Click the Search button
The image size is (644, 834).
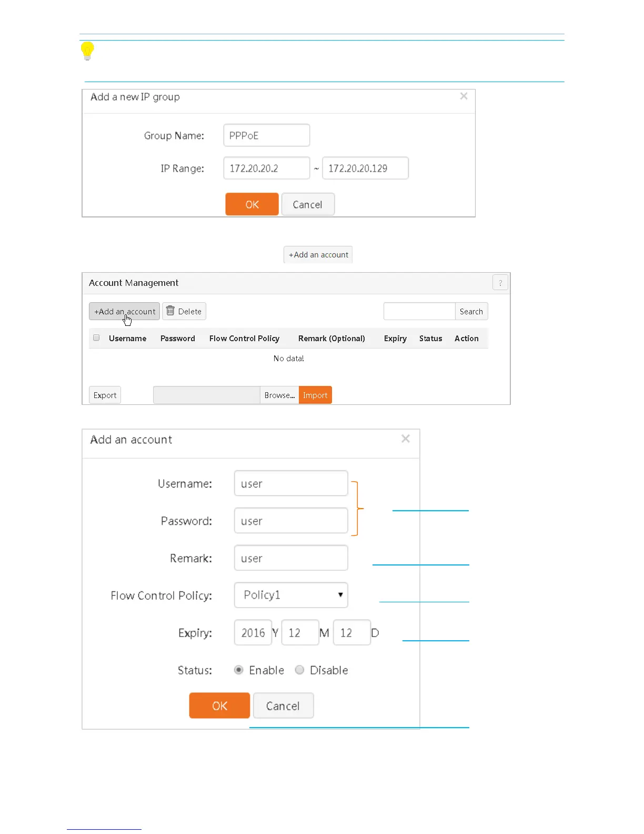[x=471, y=312]
